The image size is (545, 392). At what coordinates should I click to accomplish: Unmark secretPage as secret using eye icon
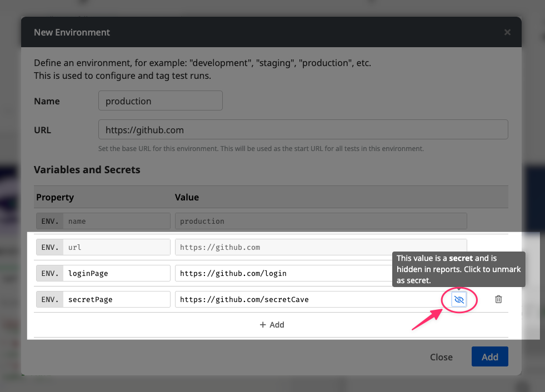pyautogui.click(x=459, y=300)
